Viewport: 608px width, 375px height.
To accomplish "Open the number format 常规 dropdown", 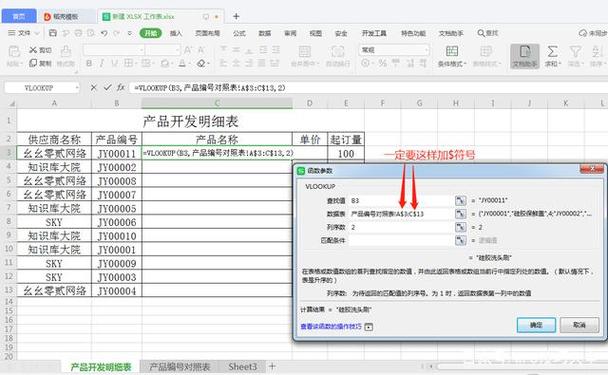I will click(426, 50).
